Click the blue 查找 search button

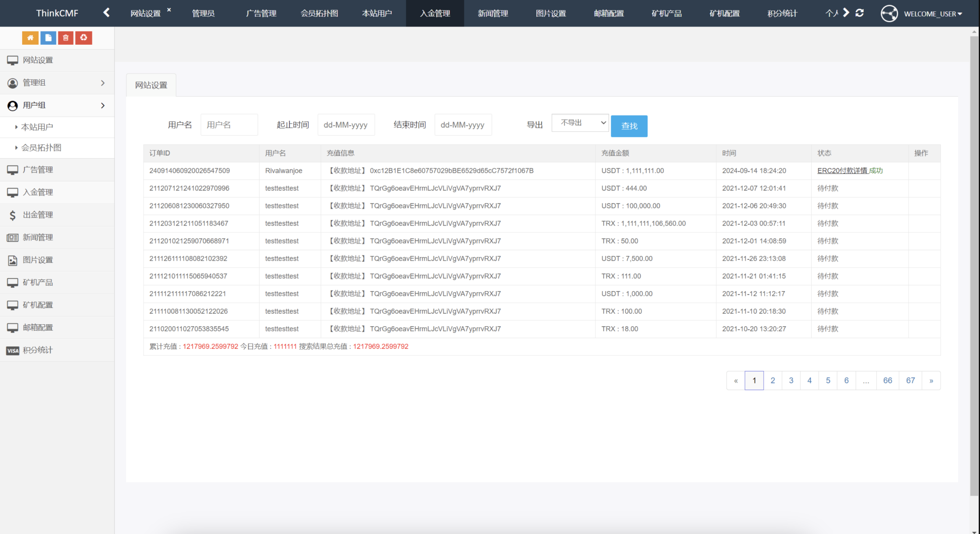(x=629, y=126)
